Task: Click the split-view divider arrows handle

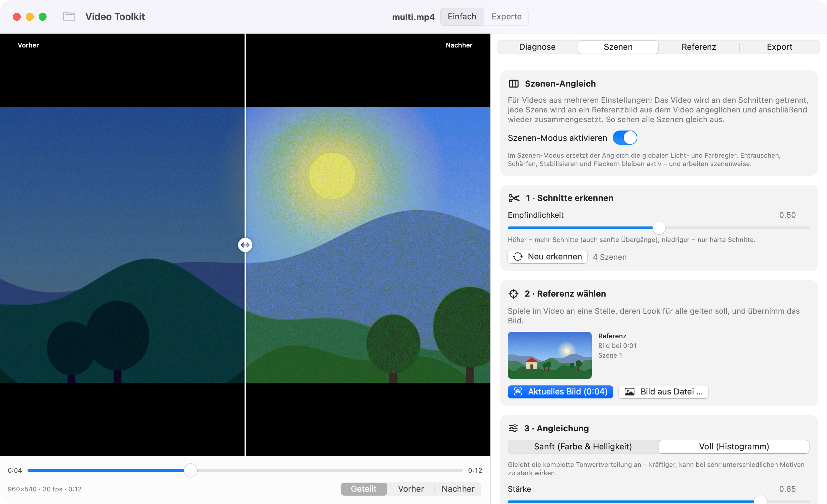Action: pos(245,245)
